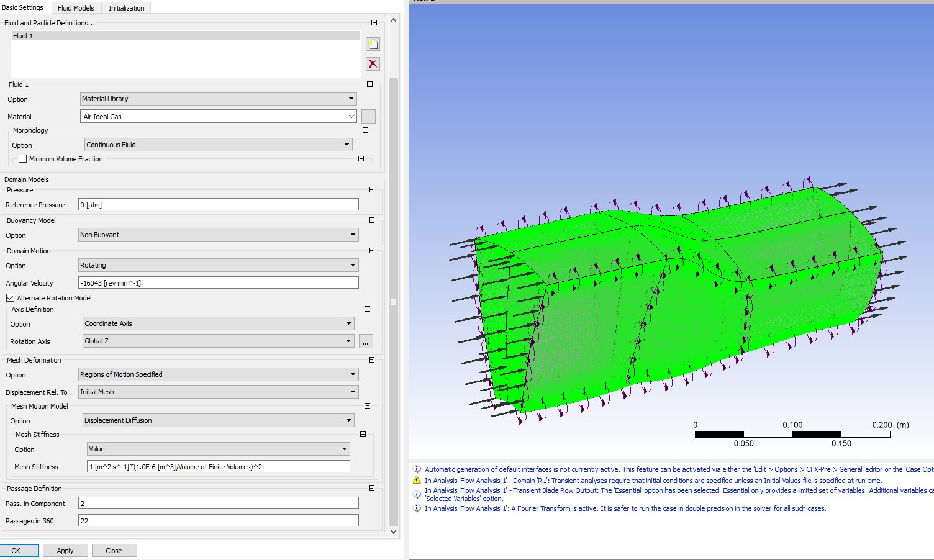Open the Domain Motion Rotating dropdown
Screen dimensions: 934x560
[353, 265]
